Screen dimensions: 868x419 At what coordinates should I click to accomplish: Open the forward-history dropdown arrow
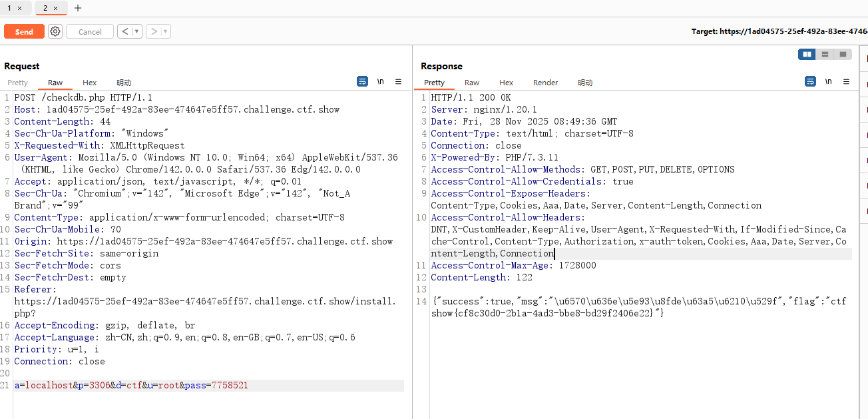pos(166,31)
